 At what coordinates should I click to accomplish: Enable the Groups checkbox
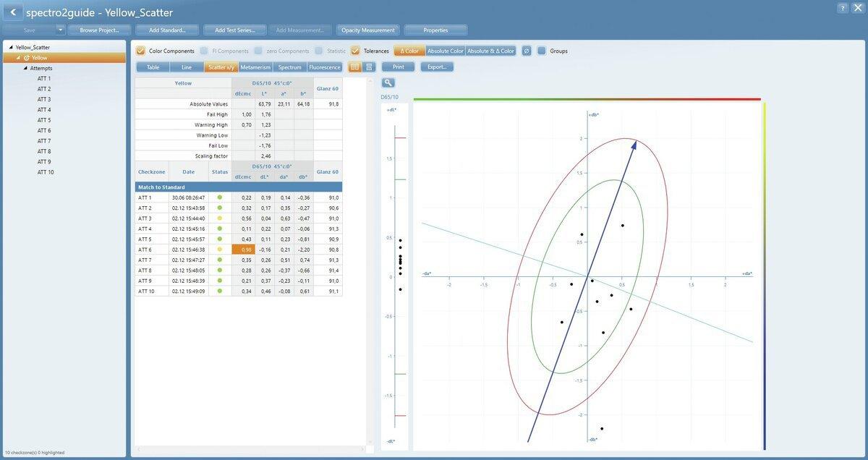coord(542,51)
